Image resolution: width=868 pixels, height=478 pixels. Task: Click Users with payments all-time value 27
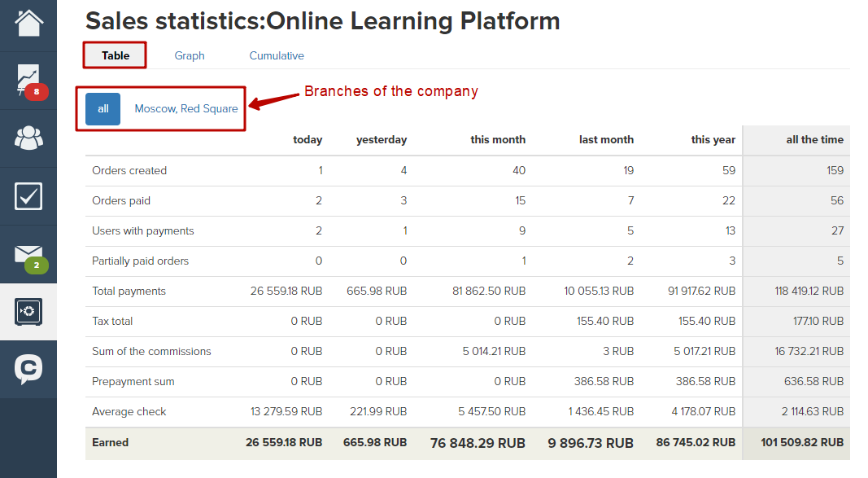point(838,230)
